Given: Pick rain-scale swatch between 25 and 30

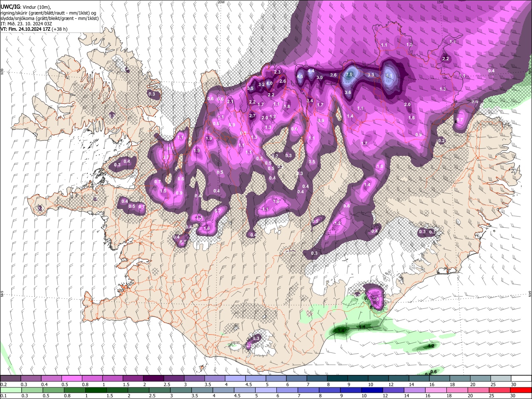Looking at the screenshot, I should pyautogui.click(x=499, y=390).
